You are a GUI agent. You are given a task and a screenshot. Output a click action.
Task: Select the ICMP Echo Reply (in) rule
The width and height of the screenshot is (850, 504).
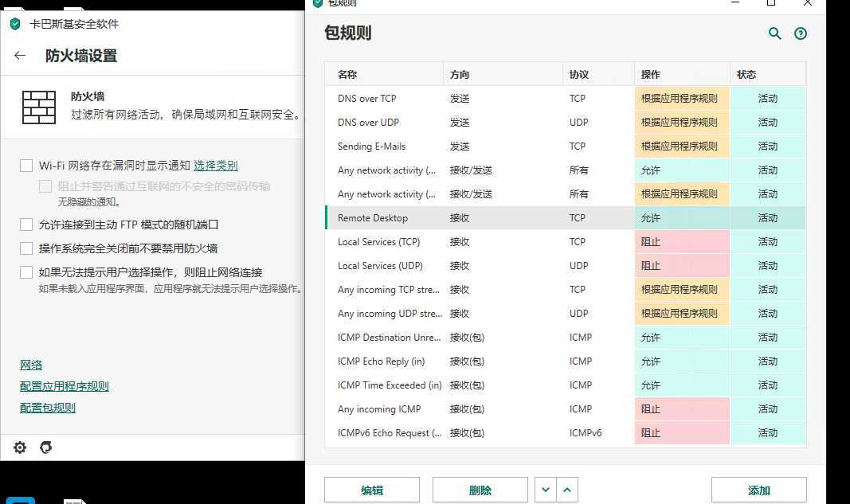[x=566, y=361]
